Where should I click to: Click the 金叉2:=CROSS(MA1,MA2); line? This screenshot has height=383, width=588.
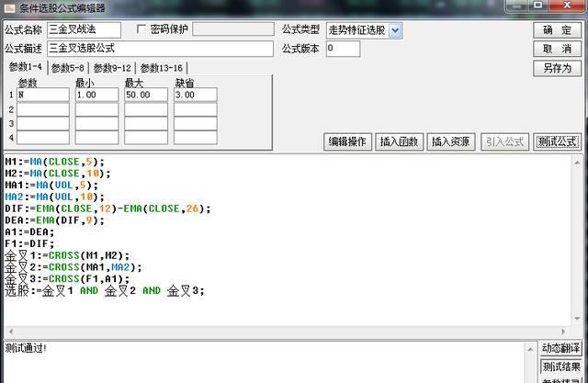73,267
